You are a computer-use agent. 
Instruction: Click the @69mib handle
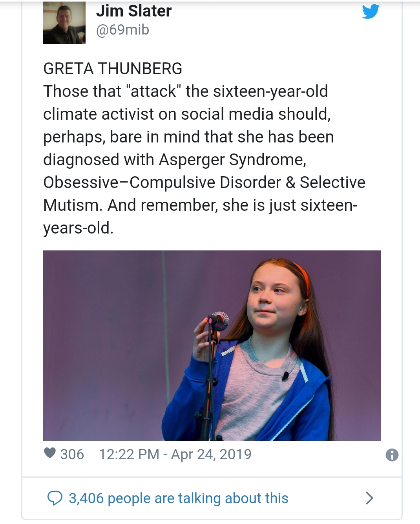[122, 30]
